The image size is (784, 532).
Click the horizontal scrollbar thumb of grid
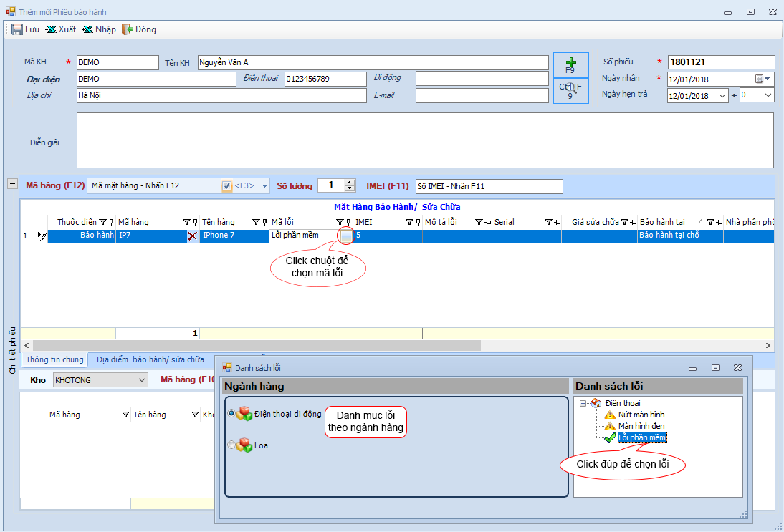tap(257, 345)
